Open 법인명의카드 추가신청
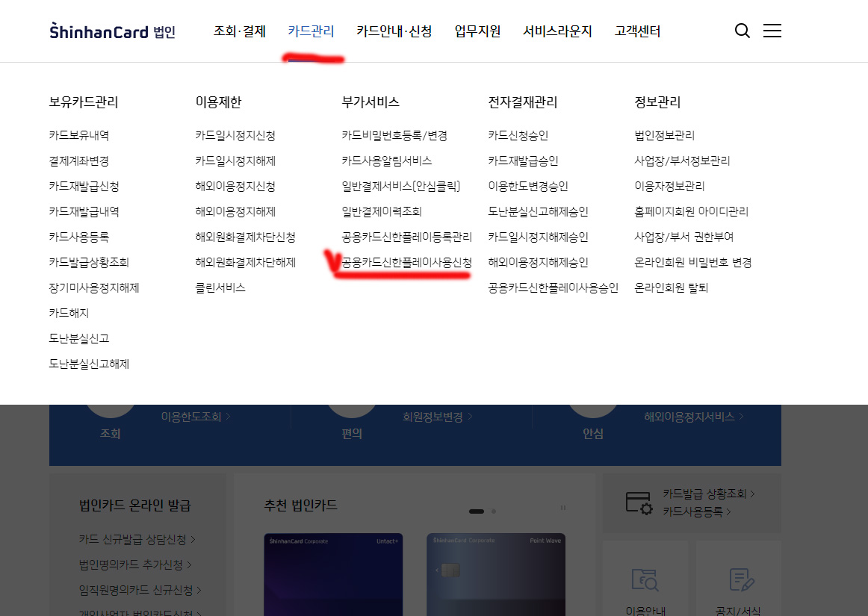This screenshot has height=616, width=868. coord(135,564)
